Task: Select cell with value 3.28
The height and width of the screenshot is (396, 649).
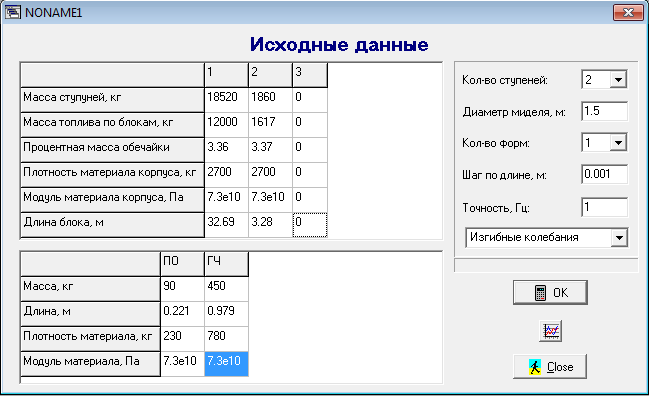Action: tap(270, 225)
